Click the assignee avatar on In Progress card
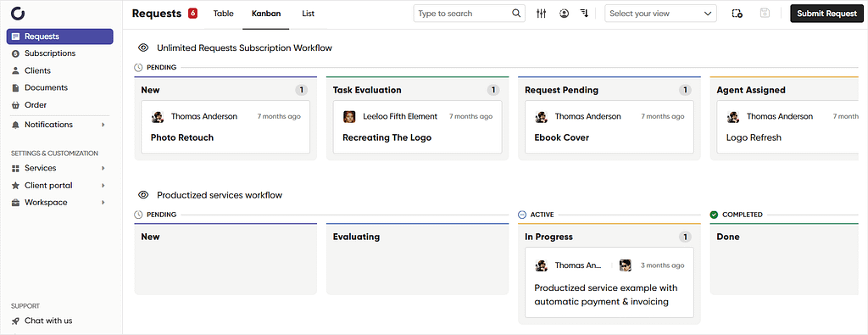Viewport: 868px width, 335px height. 626,265
